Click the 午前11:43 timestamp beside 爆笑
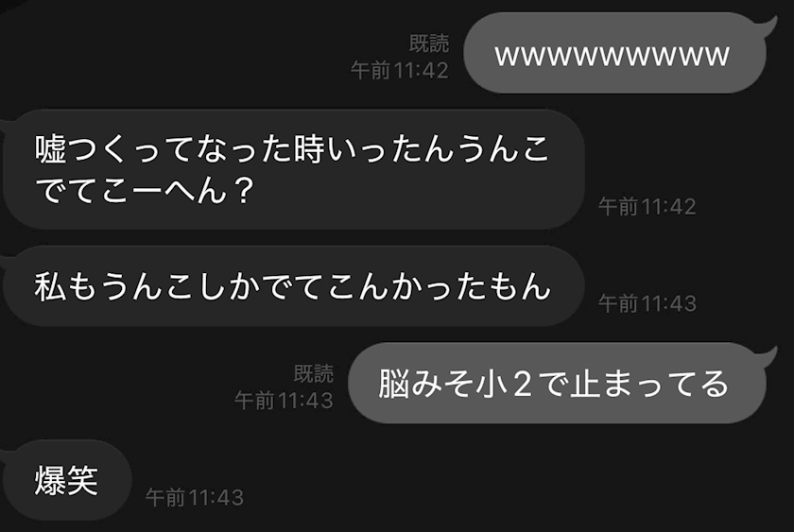 click(x=195, y=498)
